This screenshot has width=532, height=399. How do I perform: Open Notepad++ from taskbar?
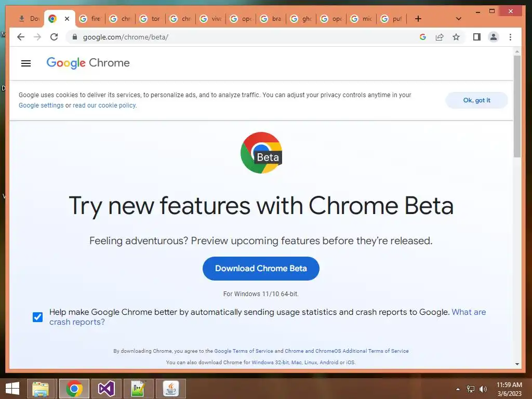pyautogui.click(x=138, y=389)
